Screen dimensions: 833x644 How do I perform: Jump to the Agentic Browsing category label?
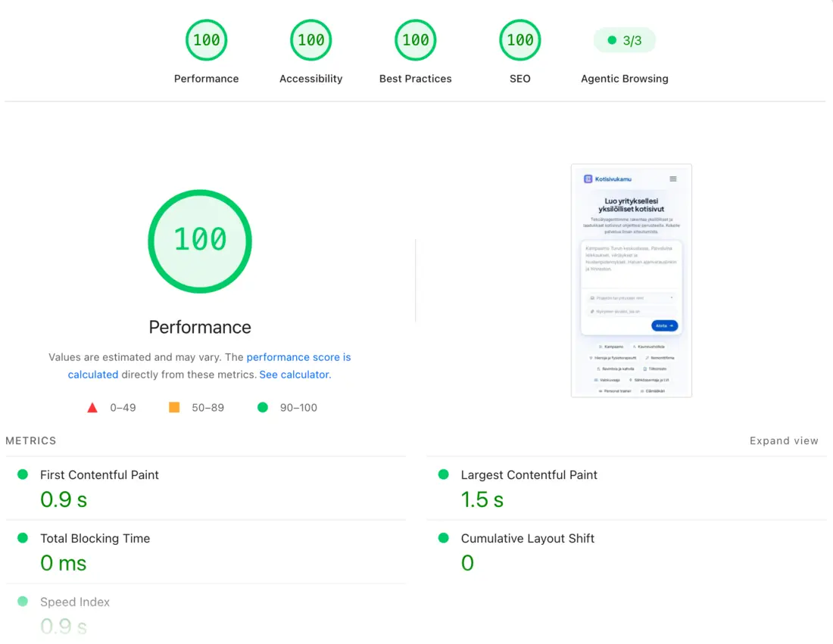624,79
